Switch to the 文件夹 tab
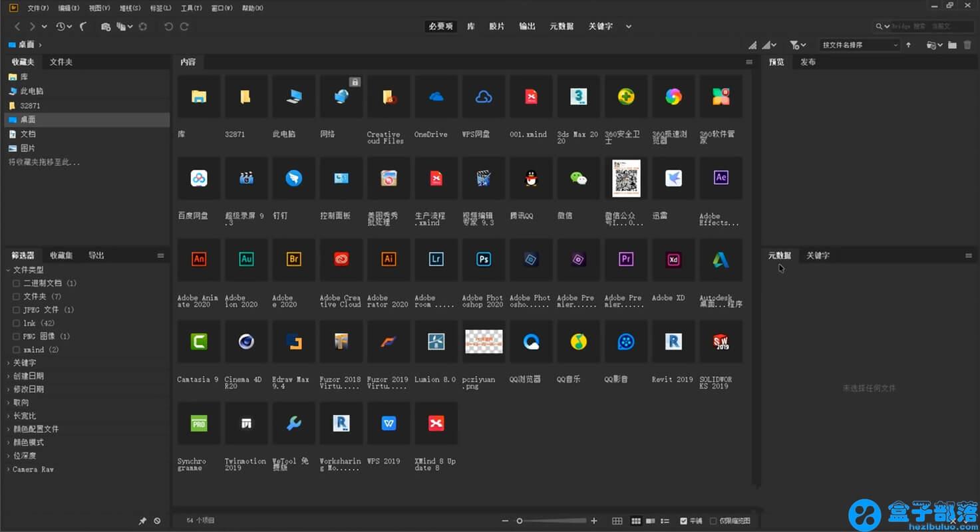This screenshot has height=532, width=980. 61,62
